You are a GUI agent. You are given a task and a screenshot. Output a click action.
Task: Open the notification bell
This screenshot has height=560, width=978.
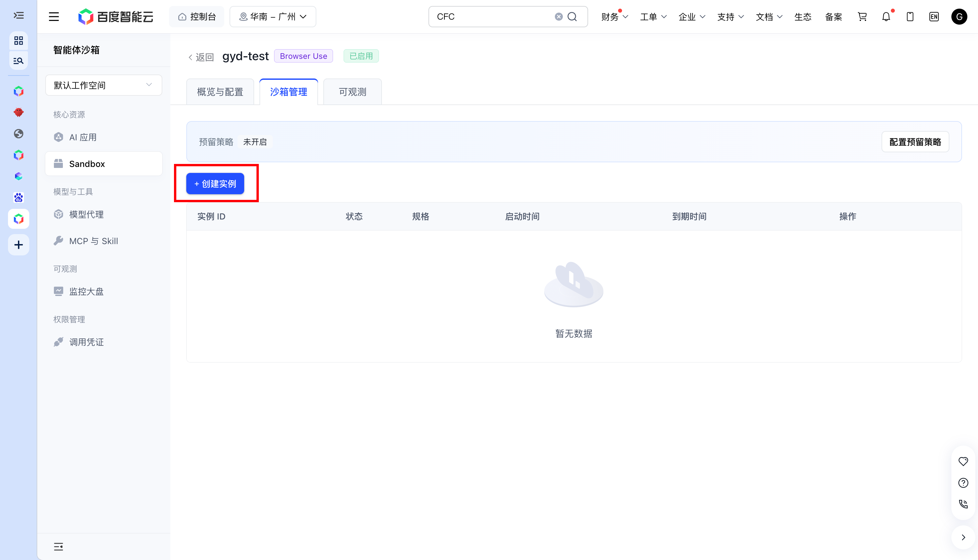[x=886, y=17]
